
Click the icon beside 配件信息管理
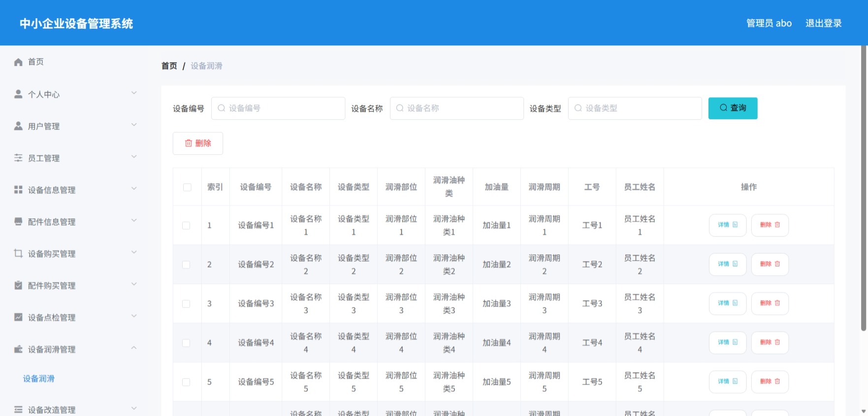(18, 222)
